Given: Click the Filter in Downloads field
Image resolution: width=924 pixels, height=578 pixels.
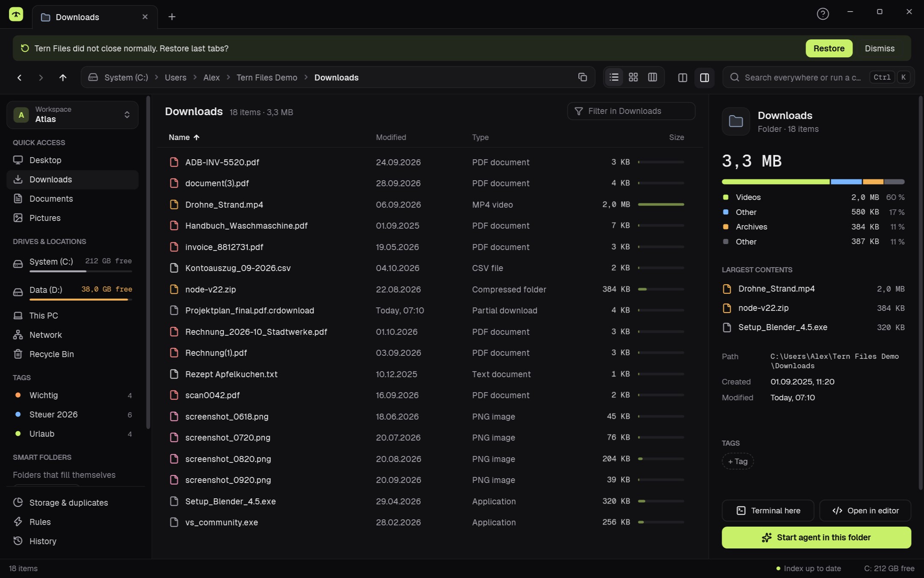Looking at the screenshot, I should tap(631, 111).
